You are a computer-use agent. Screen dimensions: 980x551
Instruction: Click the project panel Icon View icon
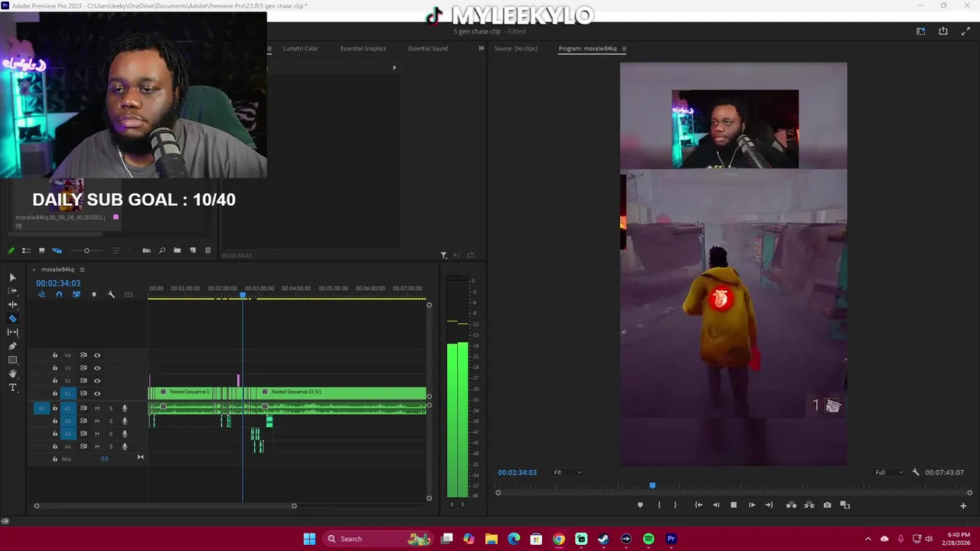point(41,250)
